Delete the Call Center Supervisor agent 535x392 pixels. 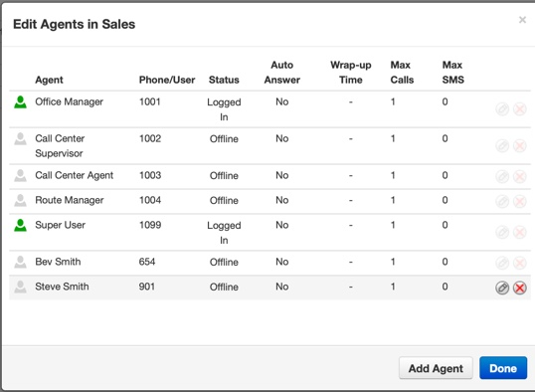[520, 146]
